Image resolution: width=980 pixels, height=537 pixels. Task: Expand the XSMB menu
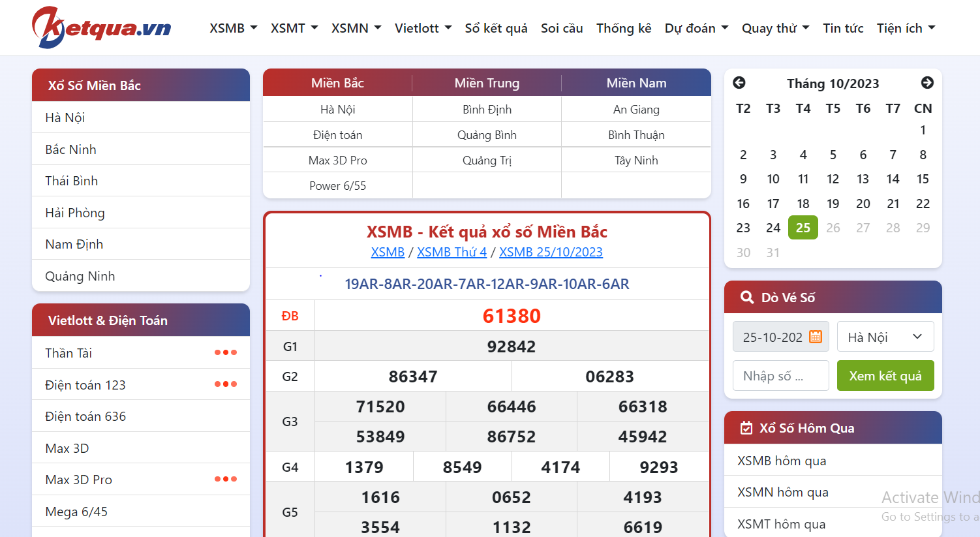click(234, 28)
